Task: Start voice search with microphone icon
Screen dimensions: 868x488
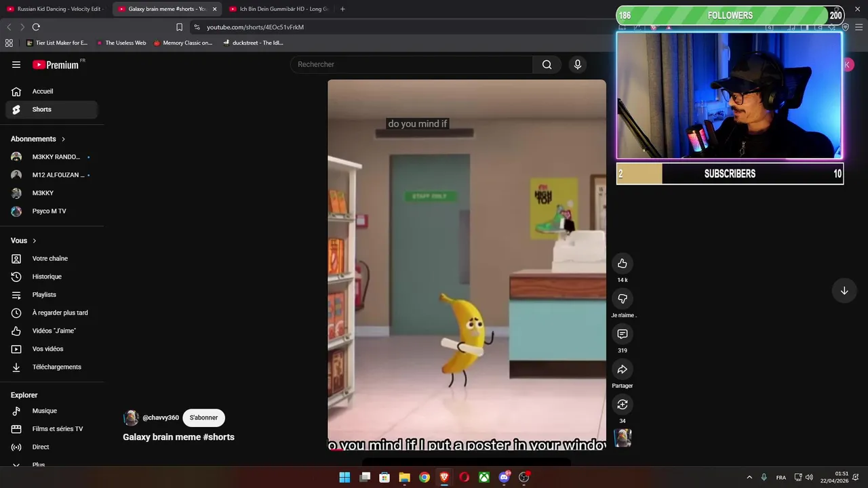Action: pyautogui.click(x=578, y=64)
